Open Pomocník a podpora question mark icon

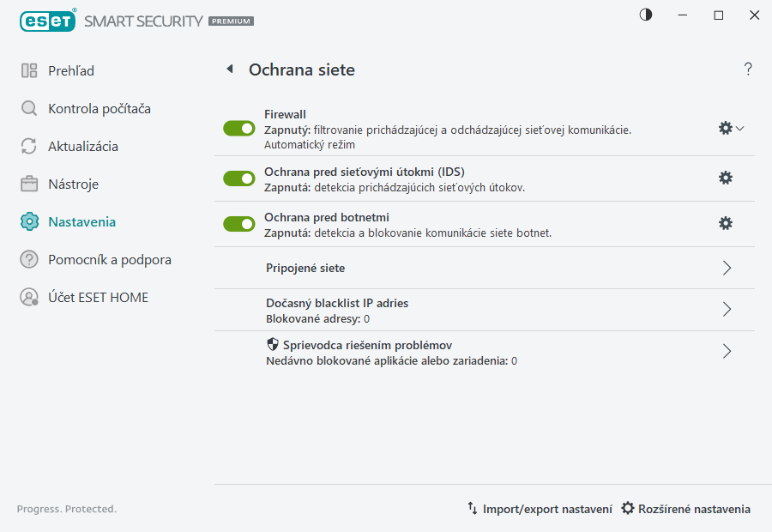click(x=28, y=259)
